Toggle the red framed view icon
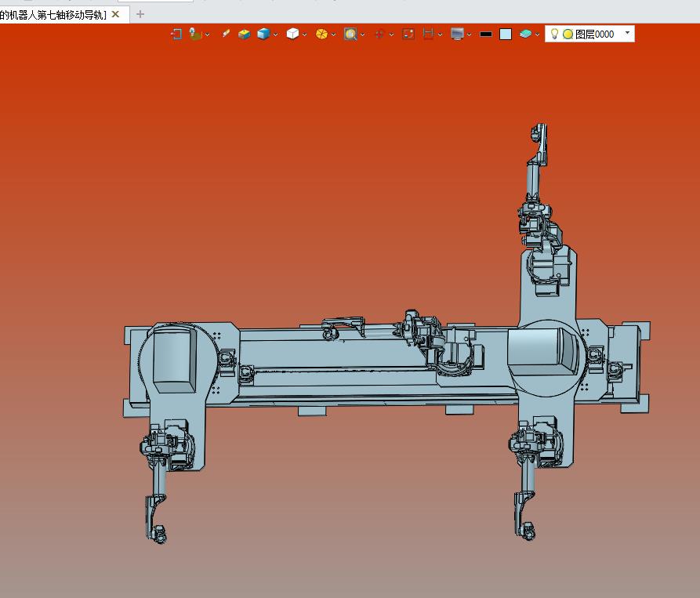Image resolution: width=700 pixels, height=598 pixels. 408,34
